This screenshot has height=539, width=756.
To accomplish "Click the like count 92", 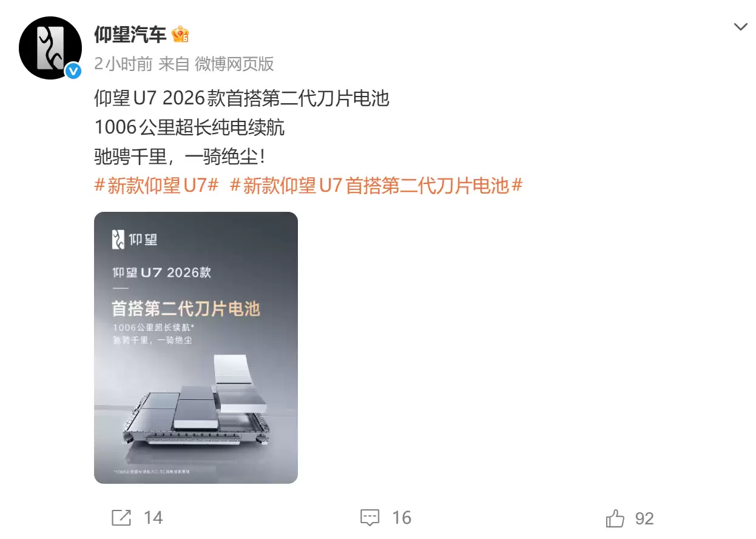I will 644,518.
